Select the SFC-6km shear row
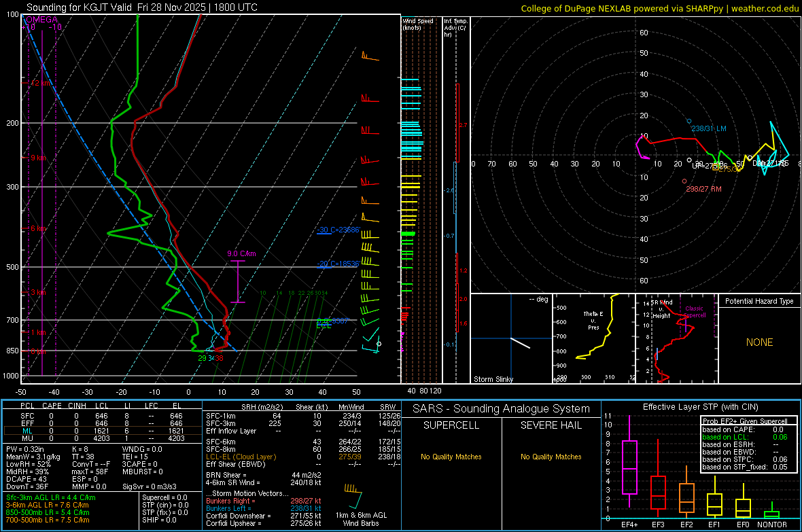 (303, 442)
